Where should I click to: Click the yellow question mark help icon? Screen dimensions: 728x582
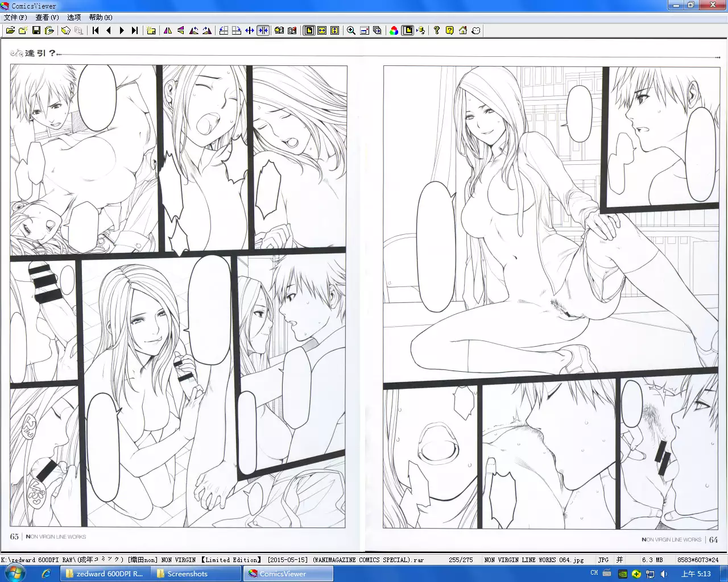pyautogui.click(x=450, y=31)
